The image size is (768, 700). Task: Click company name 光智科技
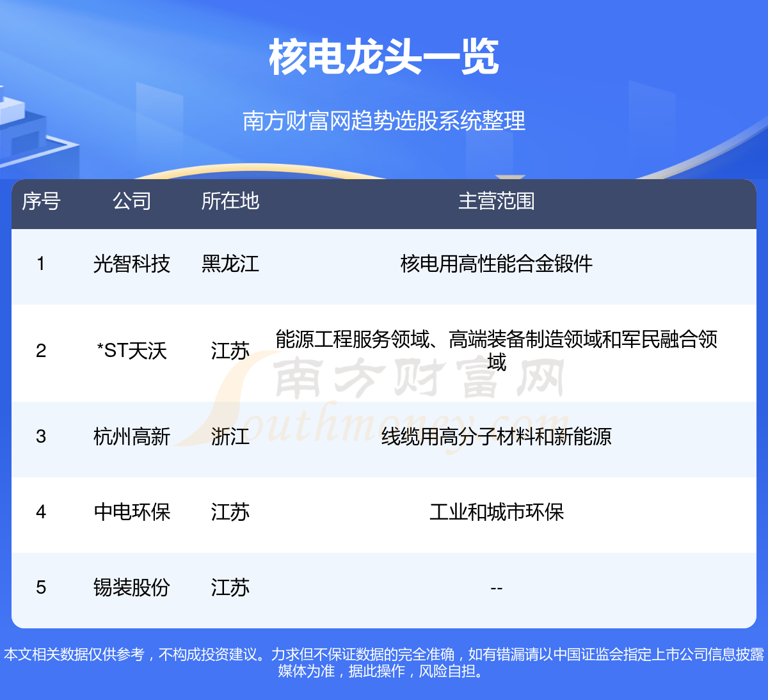[x=132, y=264]
